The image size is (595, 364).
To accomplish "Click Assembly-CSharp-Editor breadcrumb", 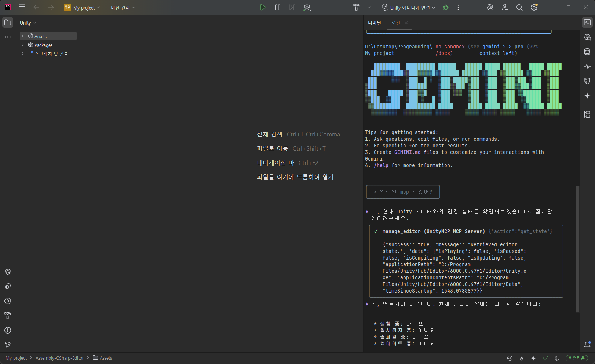I will (x=59, y=358).
